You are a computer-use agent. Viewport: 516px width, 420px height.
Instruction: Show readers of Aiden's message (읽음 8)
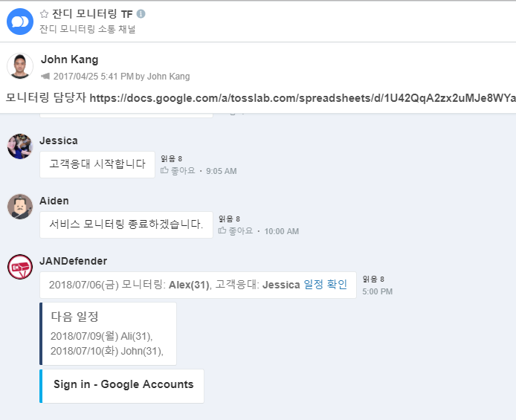pos(229,219)
